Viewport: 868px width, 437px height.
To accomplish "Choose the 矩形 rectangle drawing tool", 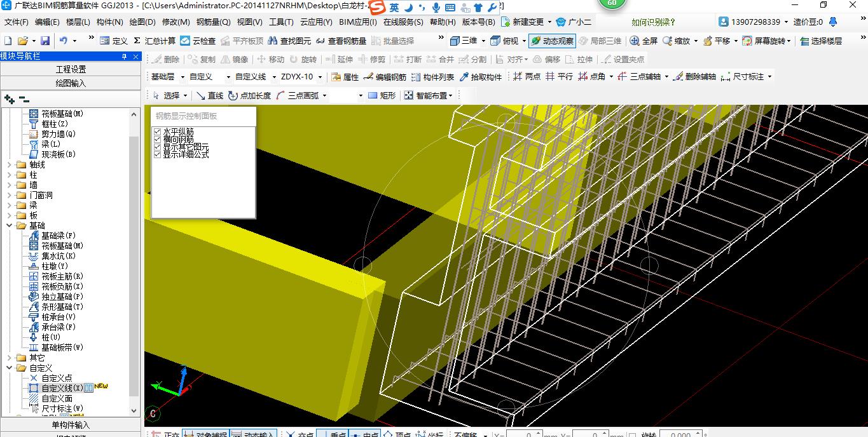I will pos(382,95).
